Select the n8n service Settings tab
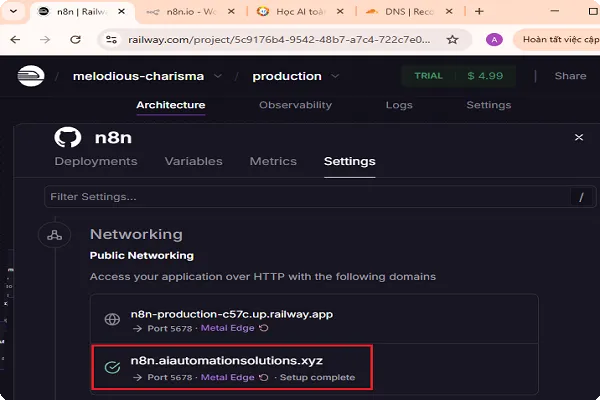This screenshot has width=600, height=400. 349,162
